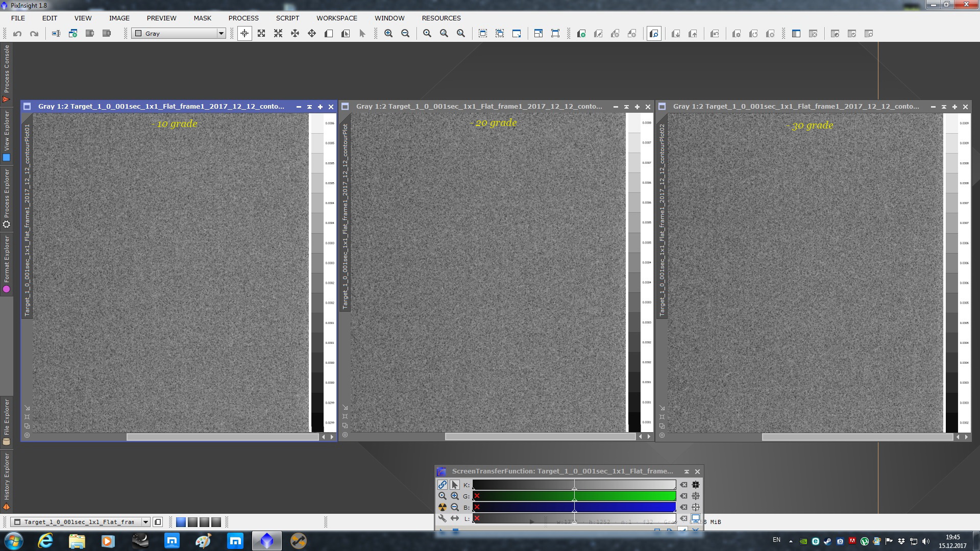Open the image selector dropdown at bottom
This screenshot has width=980, height=551.
(145, 522)
